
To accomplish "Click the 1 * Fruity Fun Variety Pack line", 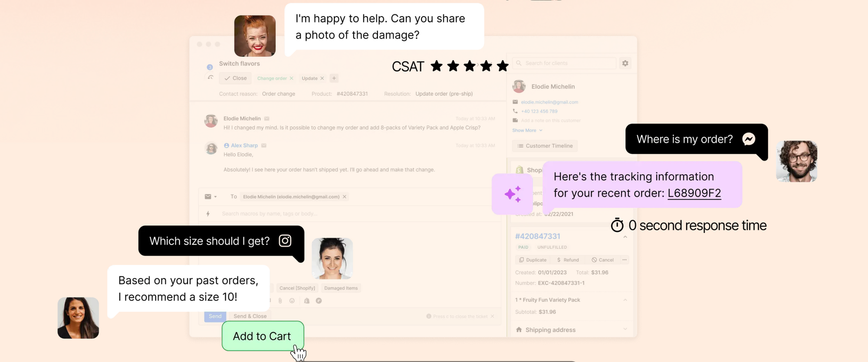I will click(x=548, y=300).
